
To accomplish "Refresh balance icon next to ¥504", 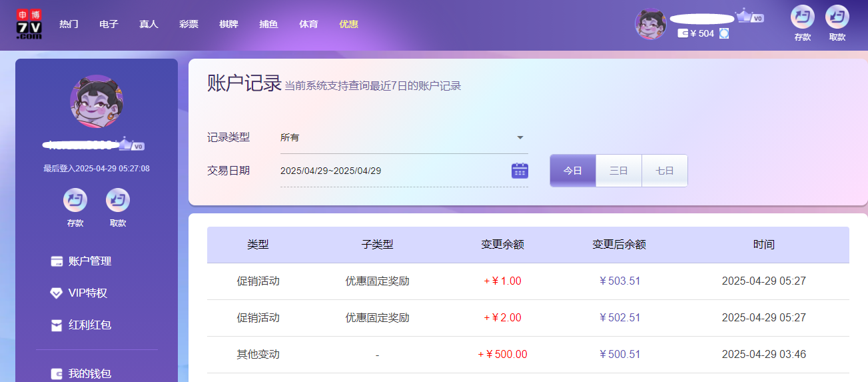I will 724,33.
